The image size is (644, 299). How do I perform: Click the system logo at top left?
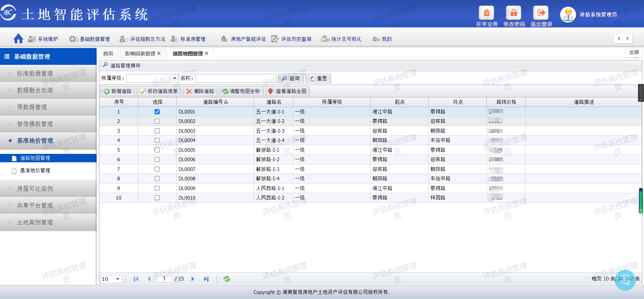pyautogui.click(x=8, y=13)
